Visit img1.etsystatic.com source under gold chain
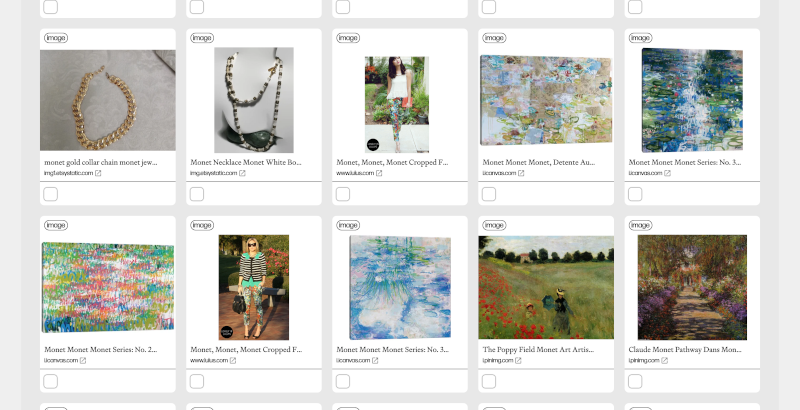The width and height of the screenshot is (800, 410). [x=69, y=173]
